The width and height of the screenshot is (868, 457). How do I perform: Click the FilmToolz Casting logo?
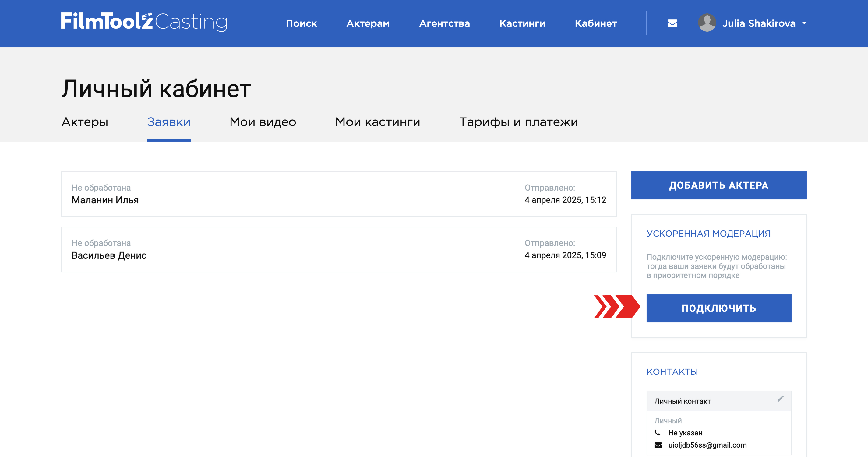coord(144,22)
